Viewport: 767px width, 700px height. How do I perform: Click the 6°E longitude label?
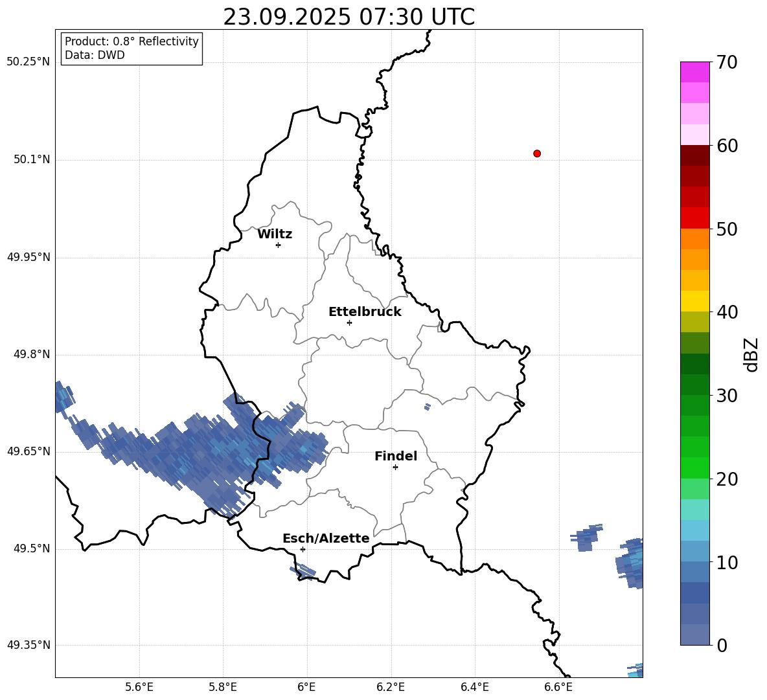[306, 687]
